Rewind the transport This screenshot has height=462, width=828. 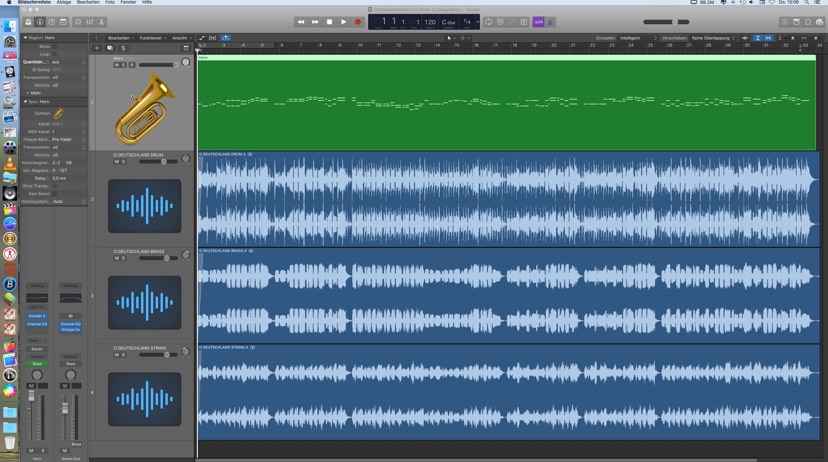[301, 22]
